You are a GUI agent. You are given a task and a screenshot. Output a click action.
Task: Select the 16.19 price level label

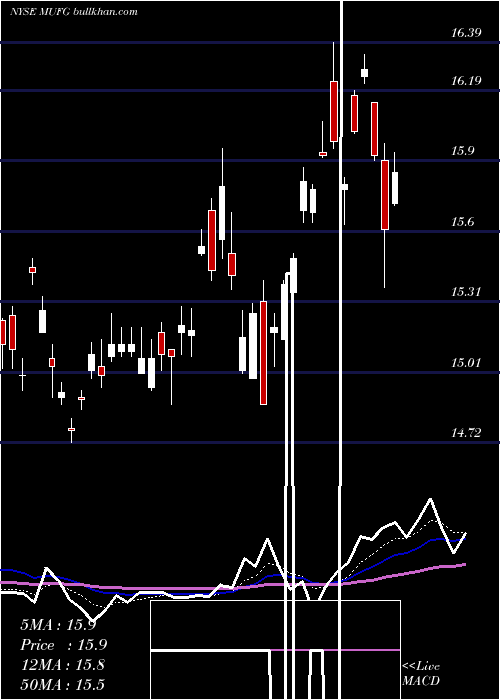pyautogui.click(x=466, y=81)
